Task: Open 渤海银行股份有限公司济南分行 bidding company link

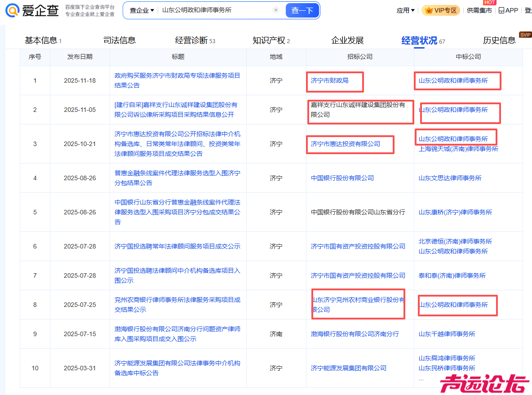Action: pos(355,334)
